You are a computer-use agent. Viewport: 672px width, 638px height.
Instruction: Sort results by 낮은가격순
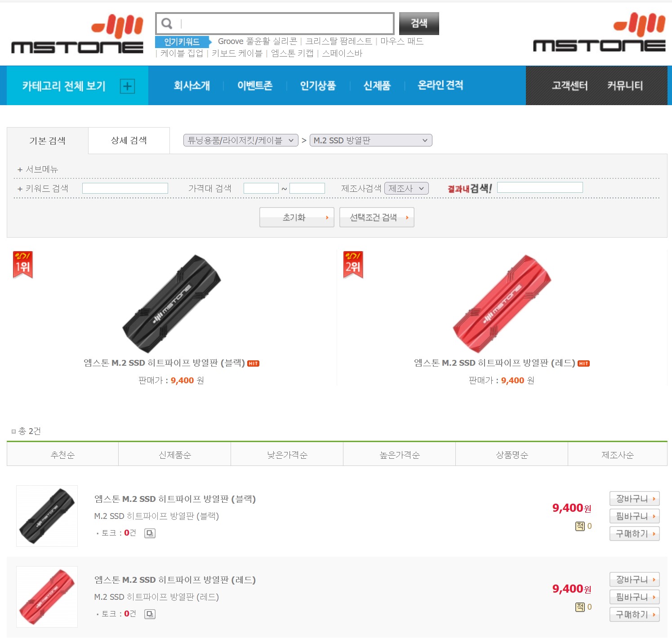click(287, 455)
